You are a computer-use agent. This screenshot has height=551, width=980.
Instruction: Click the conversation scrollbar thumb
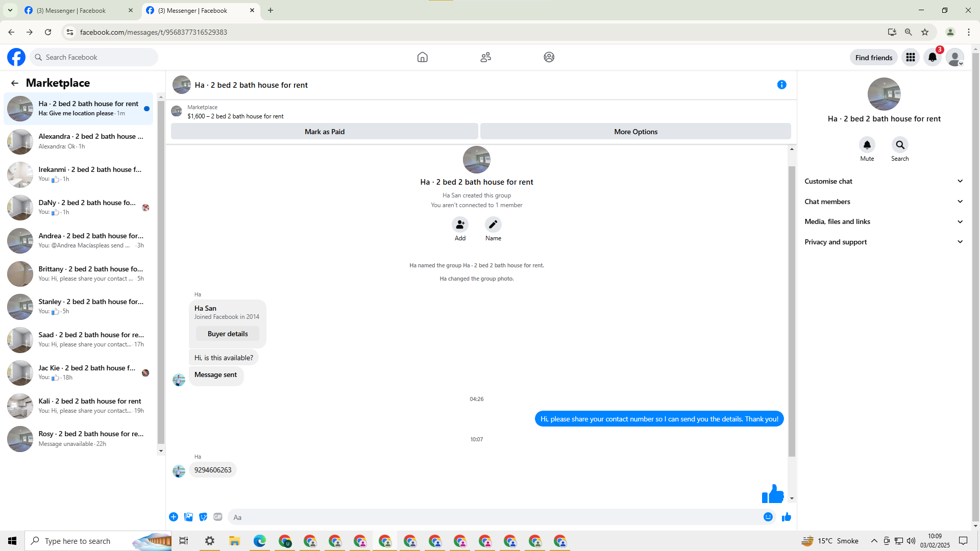tap(792, 311)
